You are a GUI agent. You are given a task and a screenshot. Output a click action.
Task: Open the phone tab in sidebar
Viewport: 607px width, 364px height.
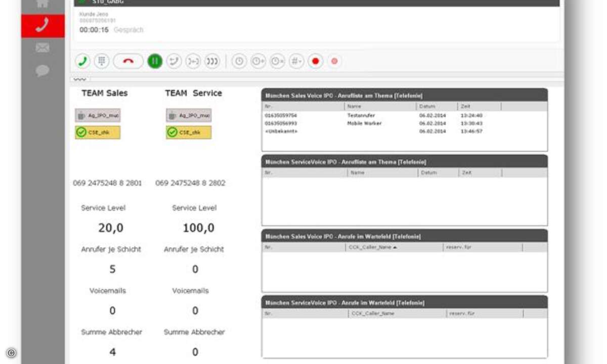click(x=42, y=26)
